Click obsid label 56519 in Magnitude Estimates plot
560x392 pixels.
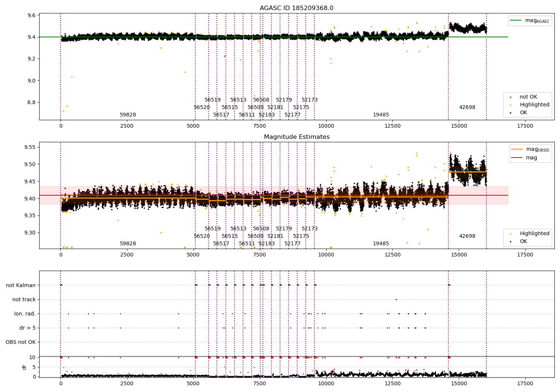212,229
